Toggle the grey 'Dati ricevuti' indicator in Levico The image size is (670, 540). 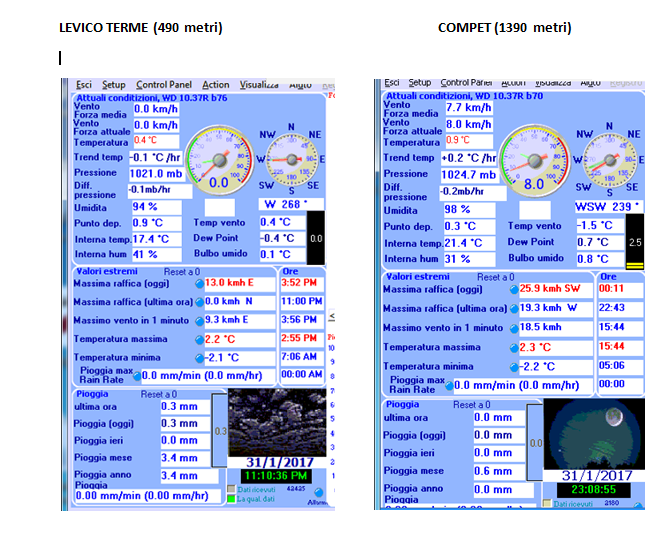coord(233,489)
